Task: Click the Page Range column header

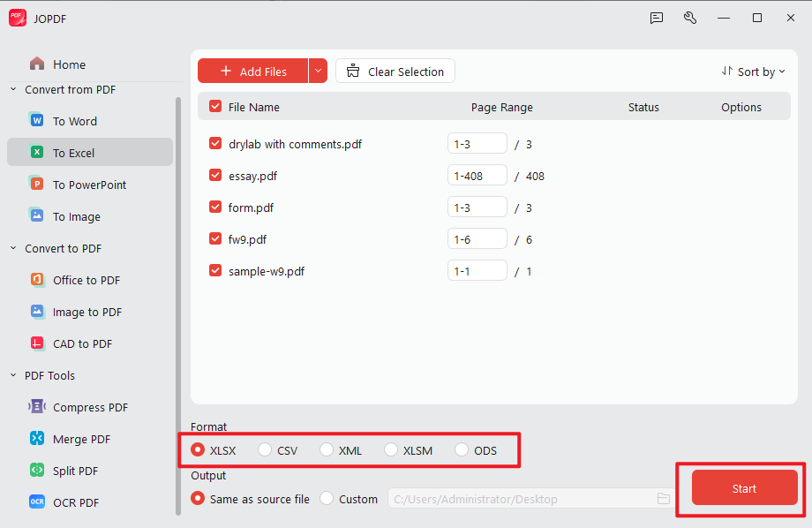Action: click(502, 107)
